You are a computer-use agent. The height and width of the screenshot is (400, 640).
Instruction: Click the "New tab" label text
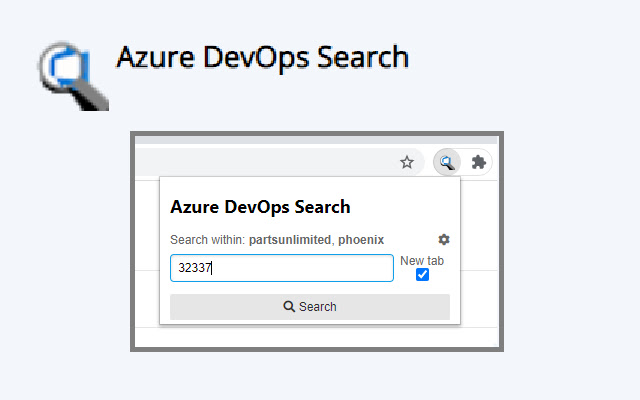tap(422, 261)
